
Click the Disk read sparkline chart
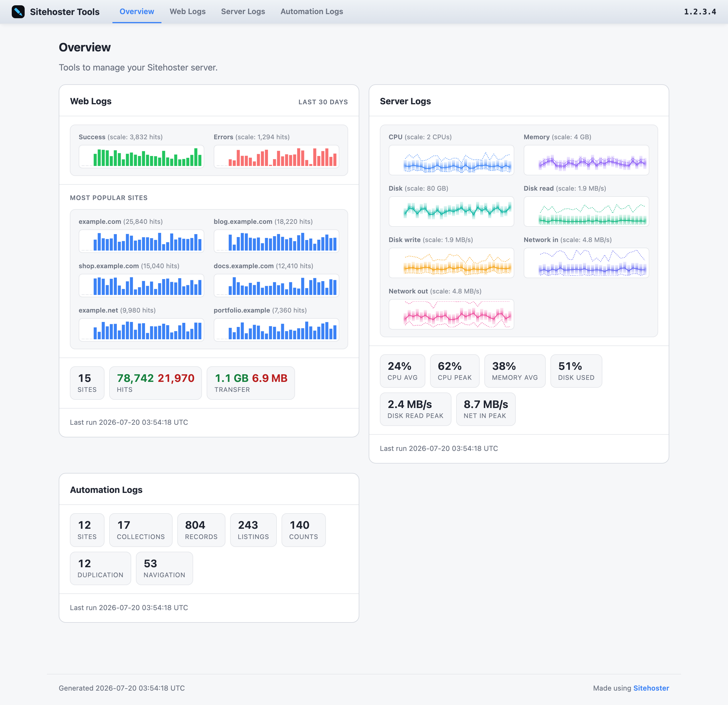click(586, 211)
